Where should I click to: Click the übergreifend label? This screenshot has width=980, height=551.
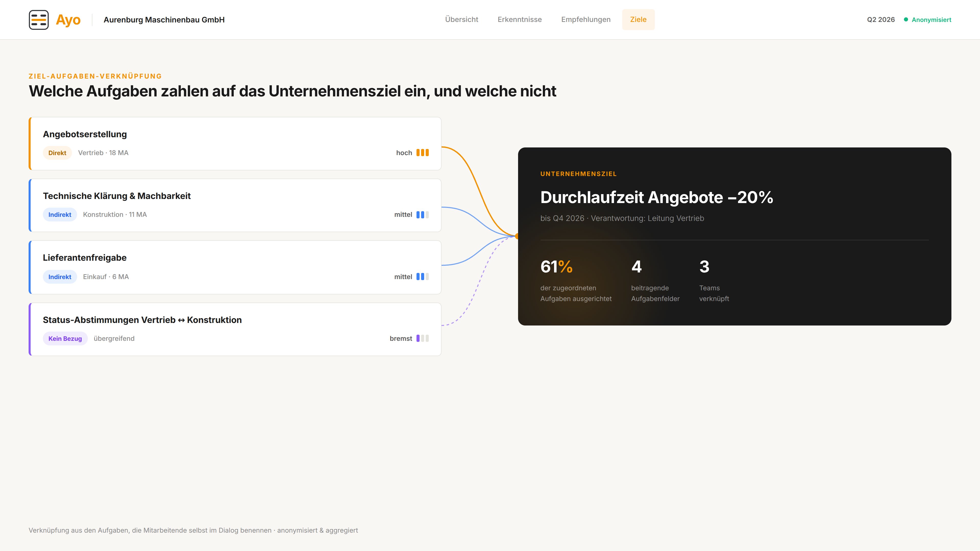point(114,339)
